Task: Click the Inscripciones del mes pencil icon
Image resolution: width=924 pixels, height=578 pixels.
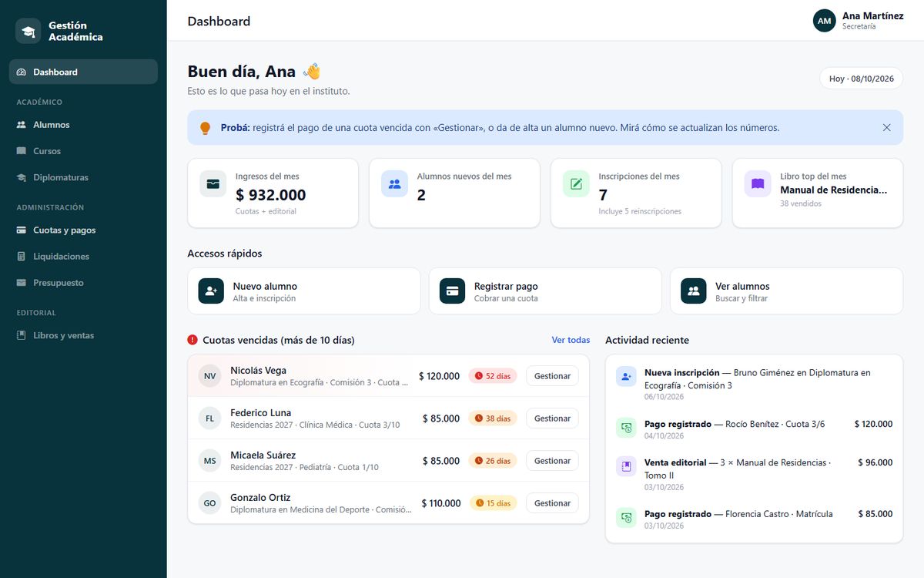Action: [x=576, y=184]
